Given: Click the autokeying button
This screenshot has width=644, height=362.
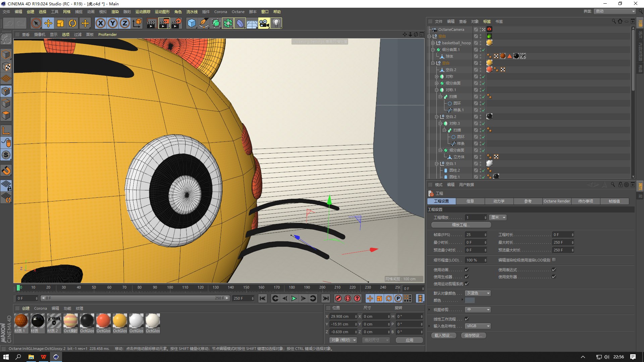Looking at the screenshot, I should pos(348,298).
